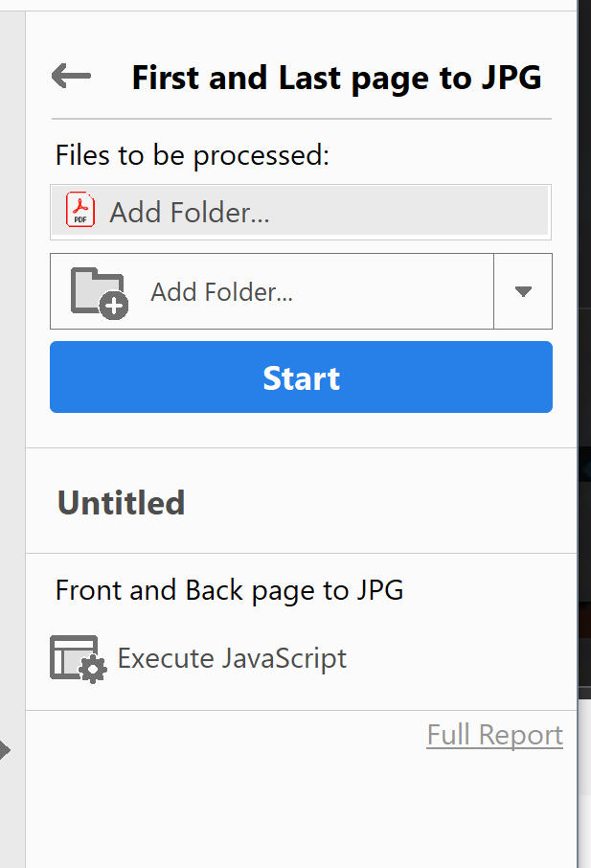Expand the Add Folder dropdown arrow
591x868 pixels.
tap(523, 291)
